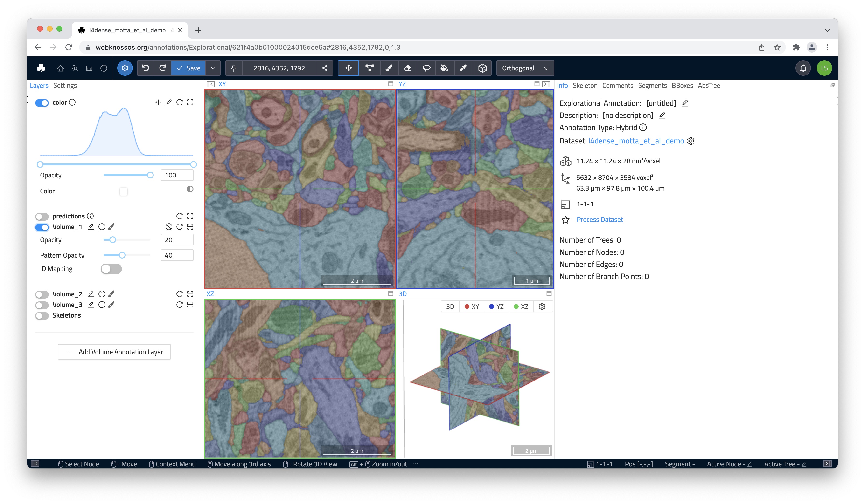The image size is (865, 504).
Task: Click the share annotation icon
Action: coord(324,68)
